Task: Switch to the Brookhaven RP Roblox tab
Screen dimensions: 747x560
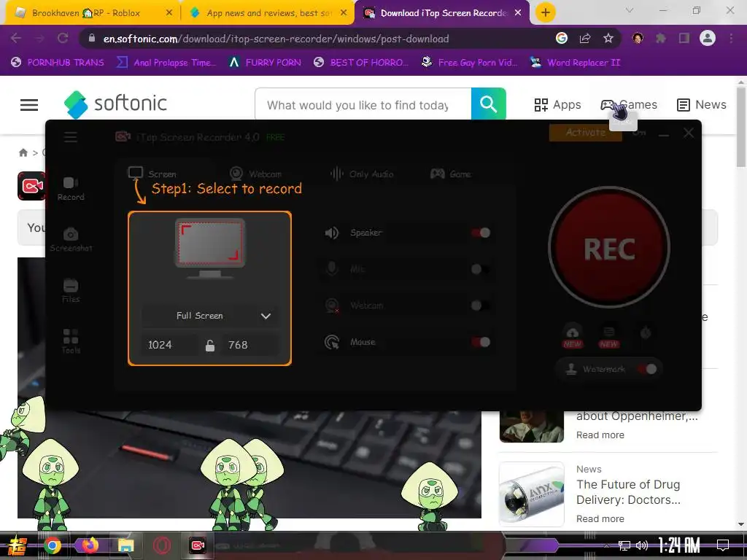Action: point(86,13)
